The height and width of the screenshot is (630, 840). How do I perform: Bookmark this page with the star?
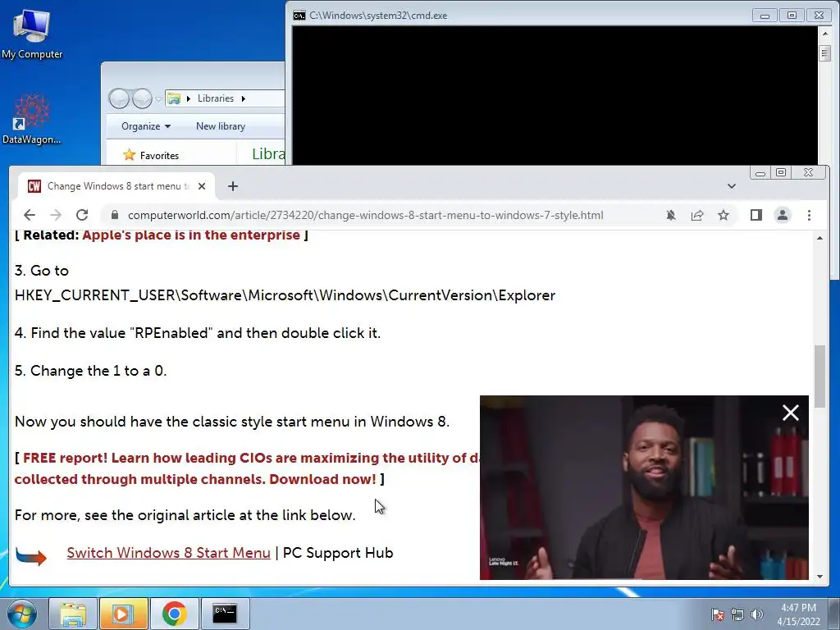[724, 216]
